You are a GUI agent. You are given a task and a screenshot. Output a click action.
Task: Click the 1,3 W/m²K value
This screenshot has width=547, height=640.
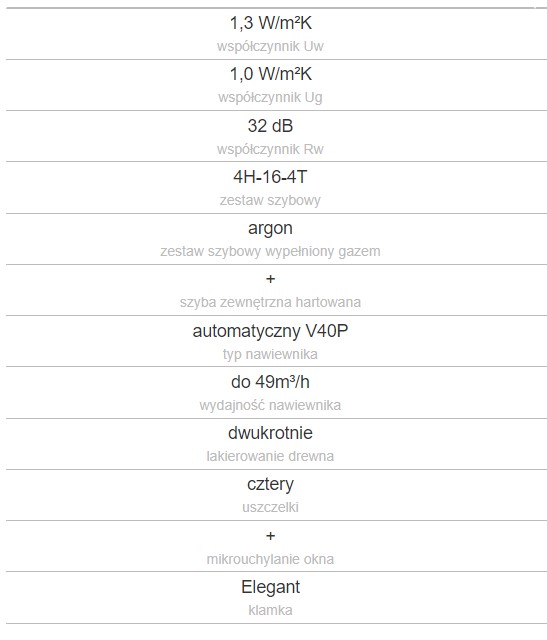[x=271, y=23]
